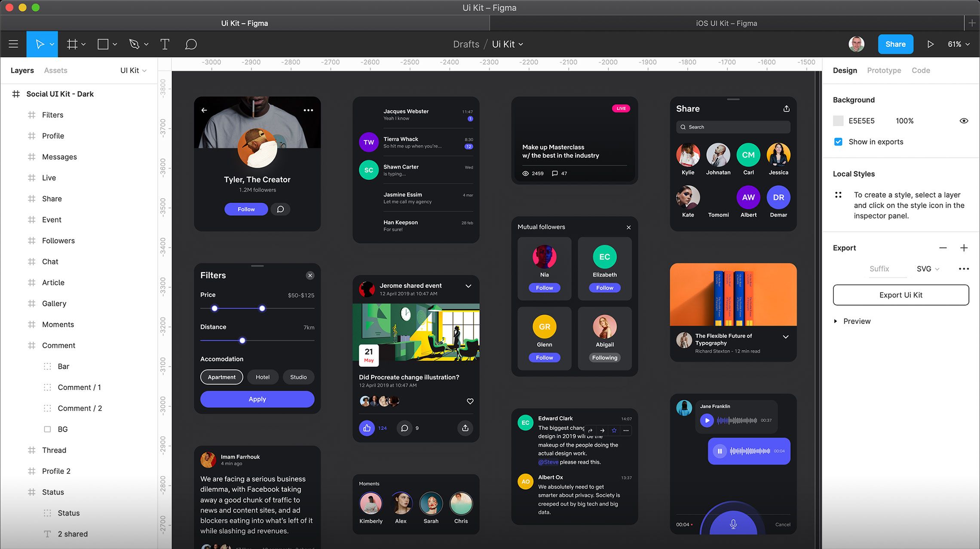Screen dimensions: 980x549
Task: Click Export Ui Kit button
Action: point(900,294)
